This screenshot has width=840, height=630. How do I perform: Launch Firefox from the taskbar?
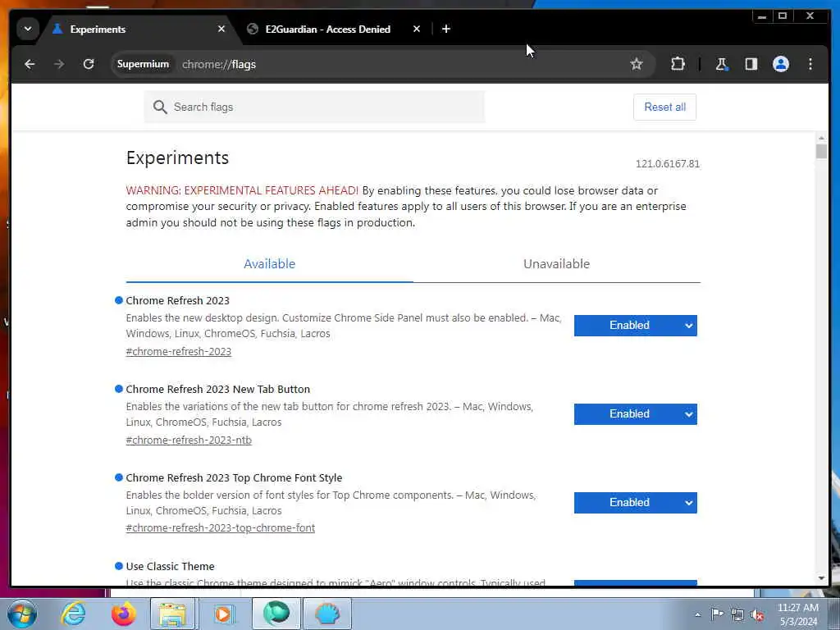(123, 614)
